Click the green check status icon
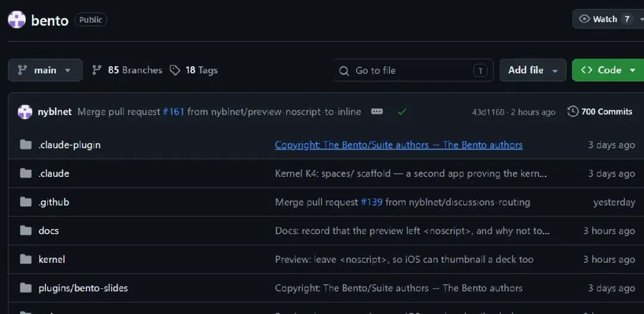This screenshot has width=644, height=314. click(x=402, y=111)
